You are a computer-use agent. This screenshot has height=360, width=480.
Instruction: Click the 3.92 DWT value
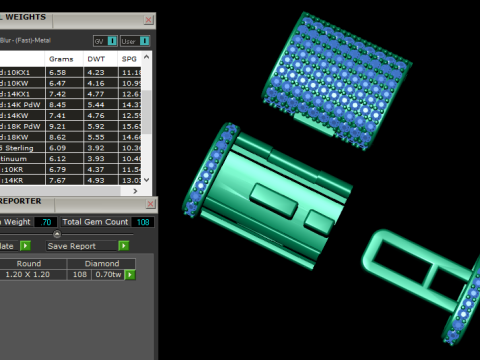pyautogui.click(x=96, y=148)
